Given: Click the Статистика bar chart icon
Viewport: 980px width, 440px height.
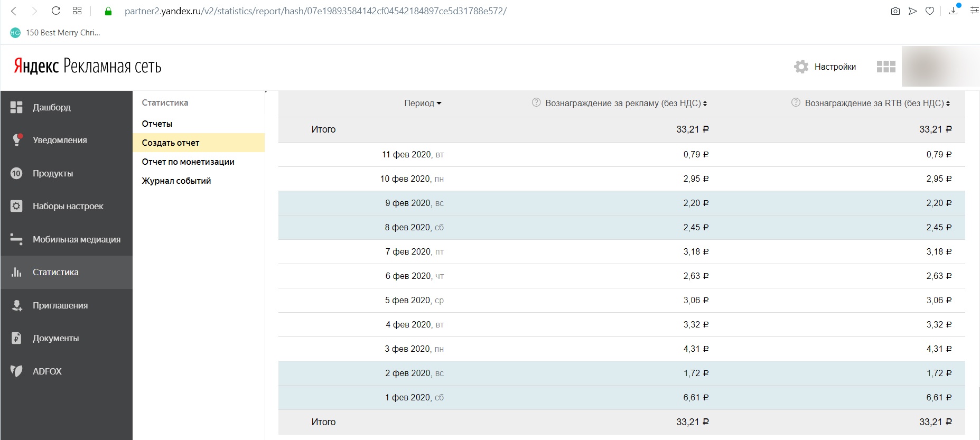Looking at the screenshot, I should [x=16, y=272].
